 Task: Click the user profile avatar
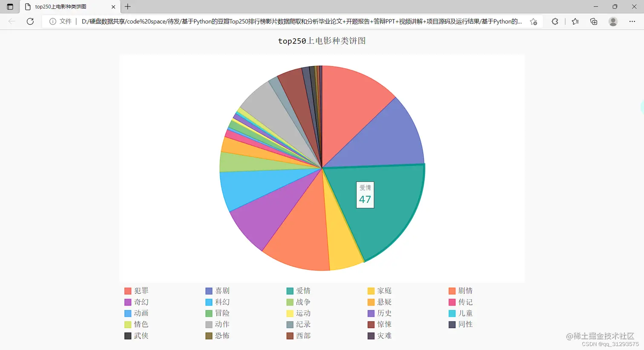coord(613,21)
